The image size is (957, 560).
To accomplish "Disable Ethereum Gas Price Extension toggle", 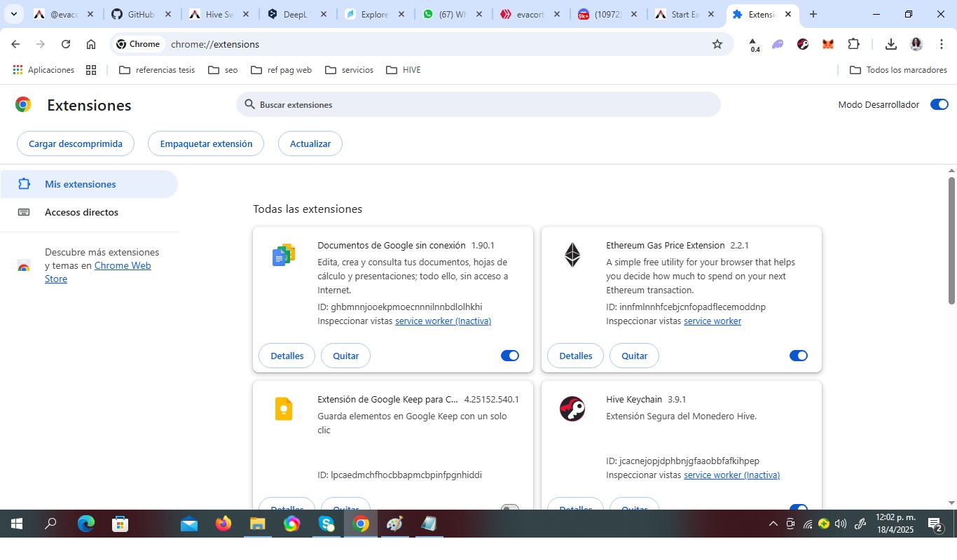I will tap(798, 356).
